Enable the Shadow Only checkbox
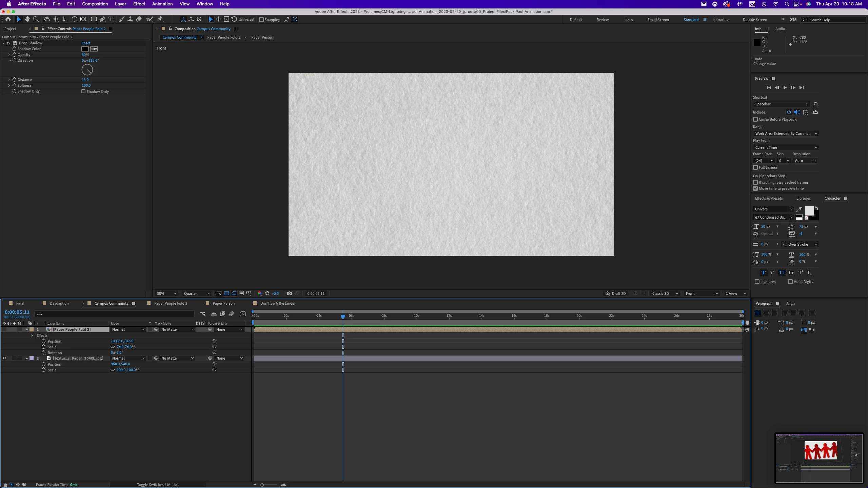The image size is (868, 488). pos(83,91)
